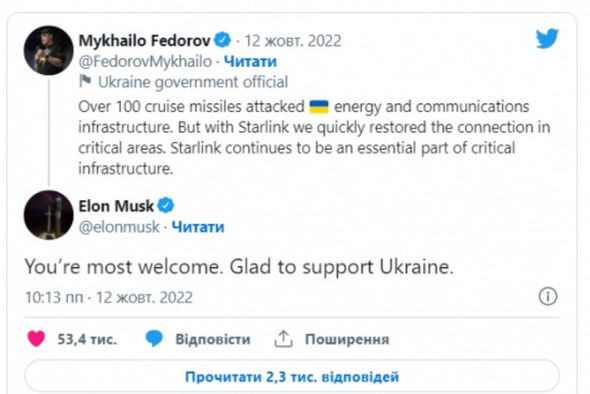Click the Відповісти reply label
Screen dimensions: 590x394
(x=213, y=339)
